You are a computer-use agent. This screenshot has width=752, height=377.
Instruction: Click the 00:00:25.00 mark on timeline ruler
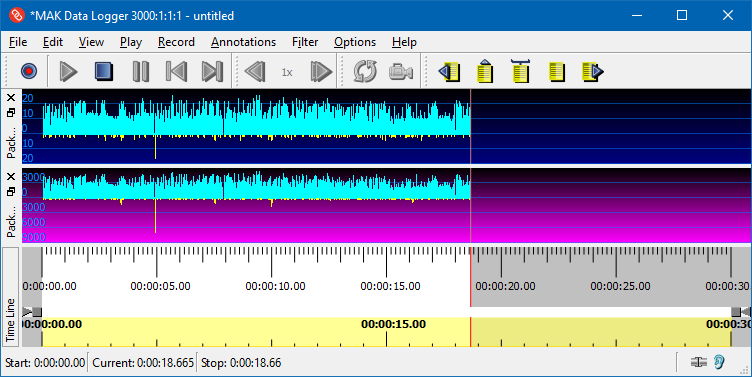(x=621, y=286)
